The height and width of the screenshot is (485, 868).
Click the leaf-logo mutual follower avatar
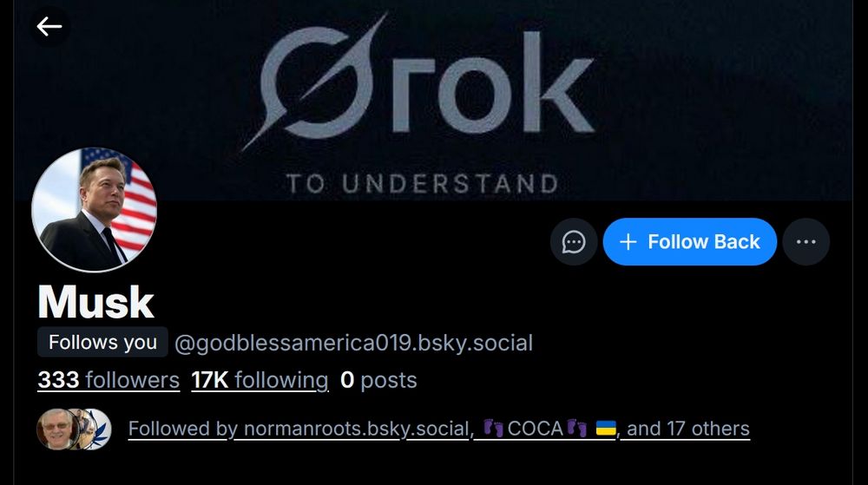tap(96, 429)
